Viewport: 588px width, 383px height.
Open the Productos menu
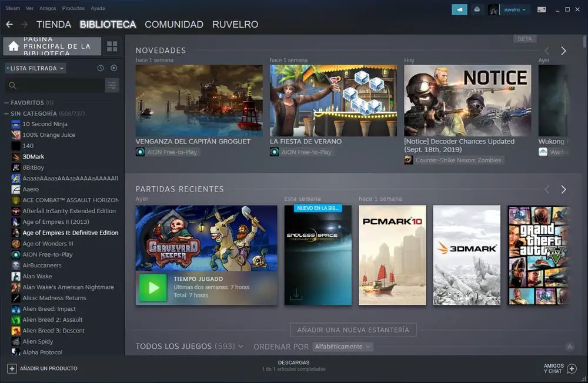(73, 8)
